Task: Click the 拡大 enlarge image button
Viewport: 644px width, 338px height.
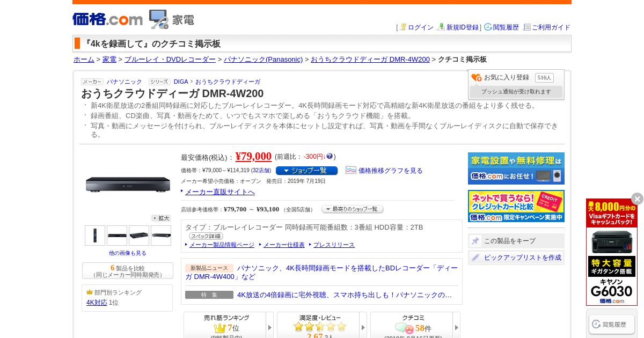Action: (x=161, y=218)
